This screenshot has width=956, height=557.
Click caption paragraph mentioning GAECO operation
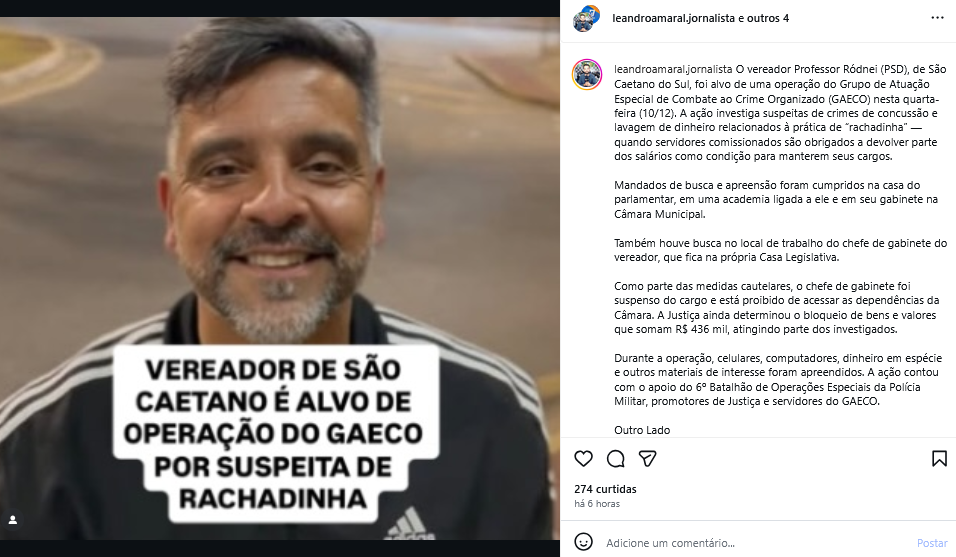(780, 113)
